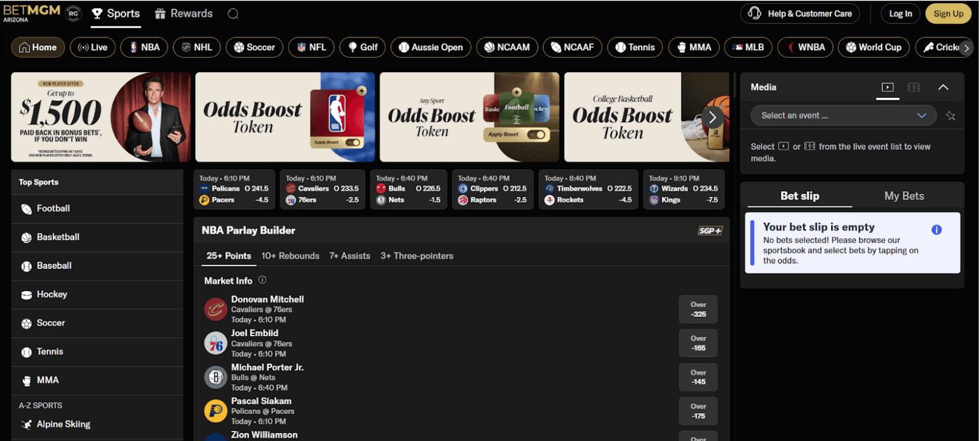This screenshot has width=980, height=441.
Task: Open the World Cup category pill
Action: (874, 48)
